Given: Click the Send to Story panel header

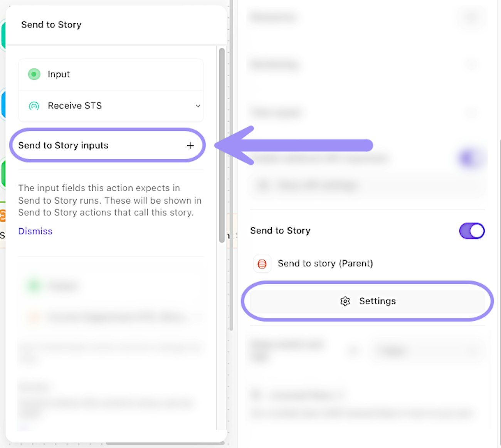Looking at the screenshot, I should (x=51, y=25).
